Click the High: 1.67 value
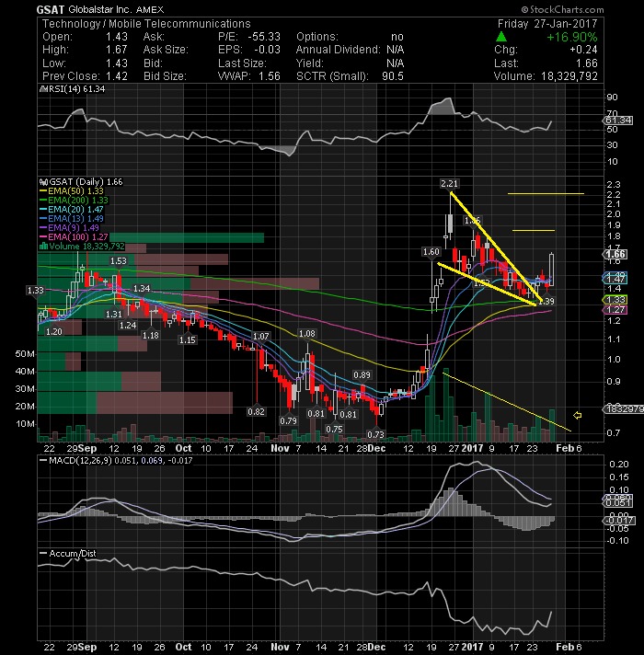This screenshot has height=655, width=644. coord(117,50)
